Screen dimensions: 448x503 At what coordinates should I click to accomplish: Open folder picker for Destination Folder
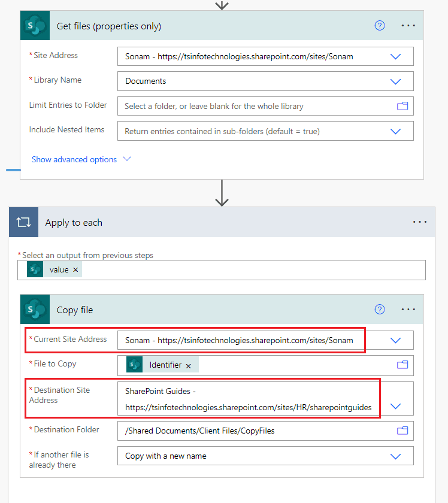402,431
